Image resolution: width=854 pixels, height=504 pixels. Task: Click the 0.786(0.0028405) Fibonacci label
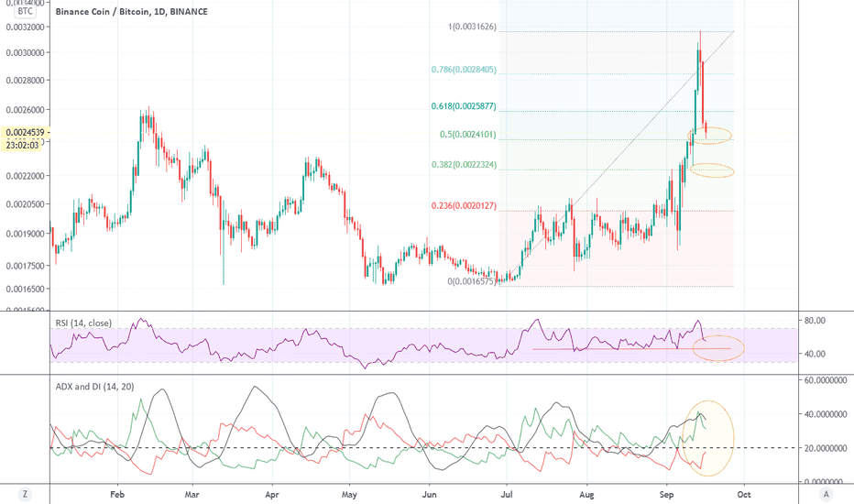(x=464, y=70)
